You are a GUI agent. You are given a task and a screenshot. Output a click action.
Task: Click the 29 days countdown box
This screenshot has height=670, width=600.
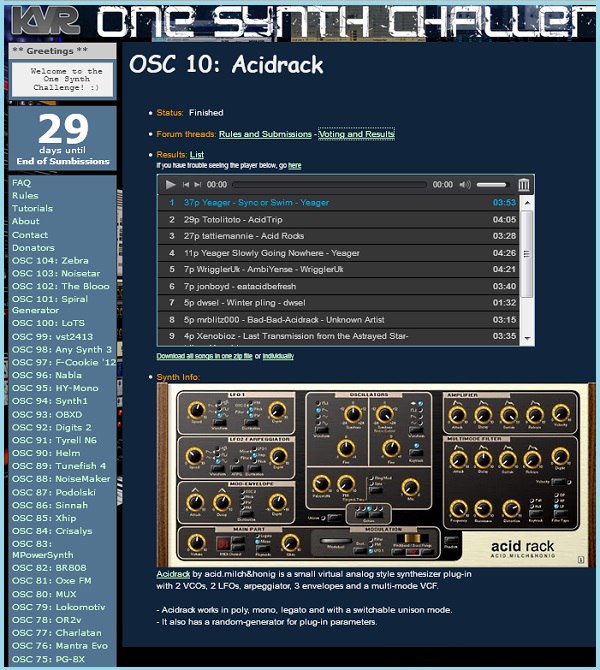point(62,138)
